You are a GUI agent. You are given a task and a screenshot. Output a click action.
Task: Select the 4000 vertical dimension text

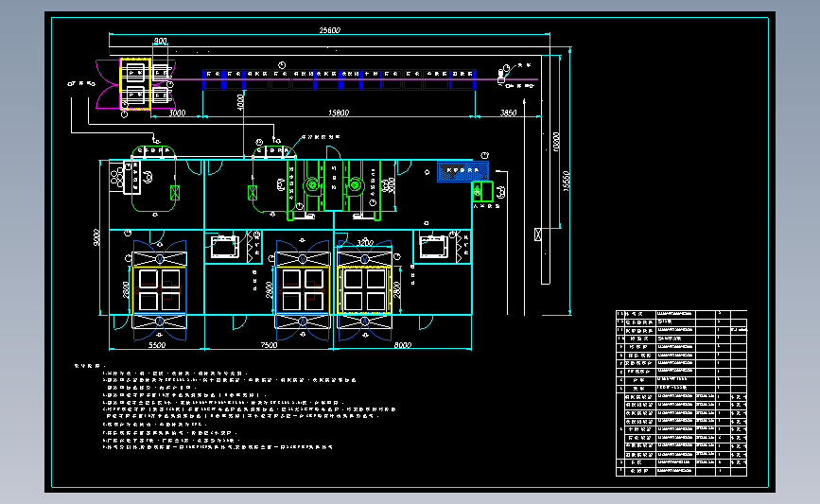click(x=240, y=102)
